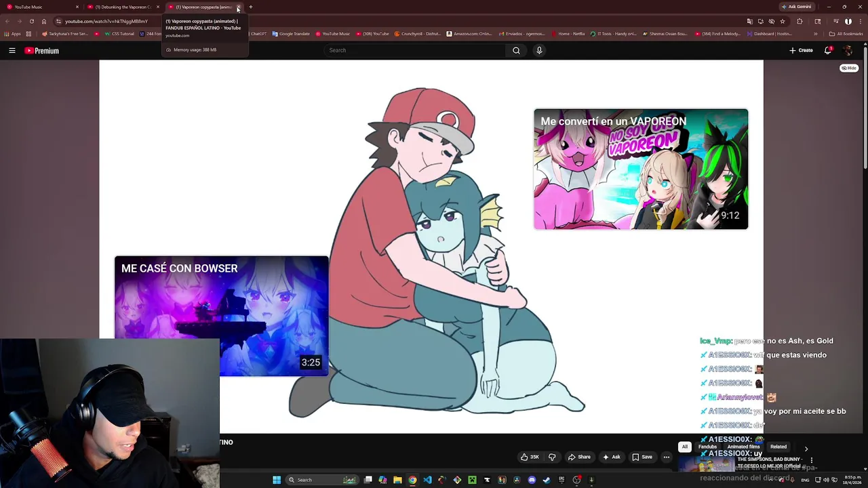The width and height of the screenshot is (868, 488).
Task: Open the Apps bookmarks shortcut
Action: coord(12,34)
